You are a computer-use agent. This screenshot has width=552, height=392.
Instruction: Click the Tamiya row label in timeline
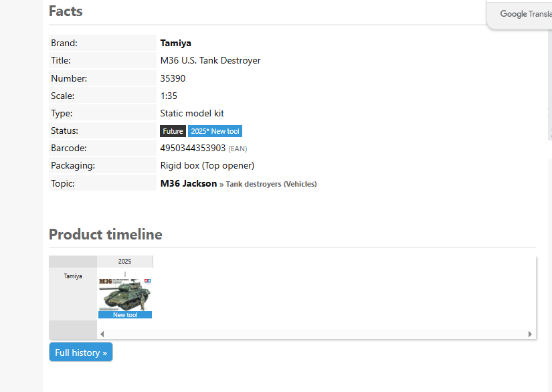click(73, 276)
